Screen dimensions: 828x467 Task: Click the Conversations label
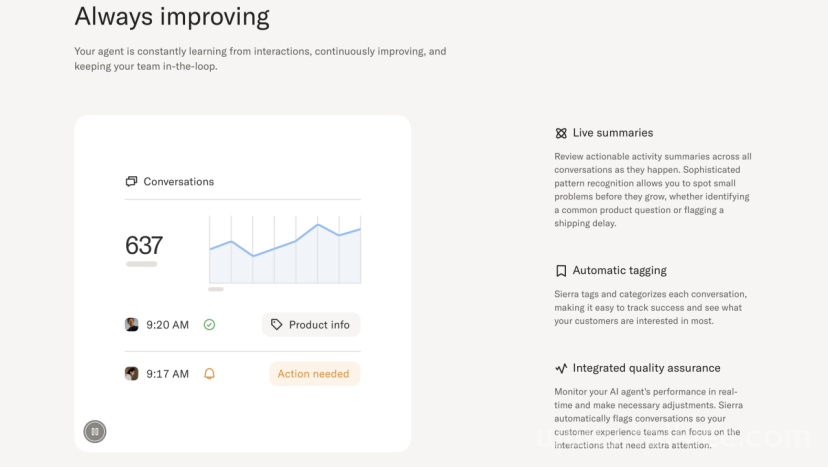[x=178, y=182]
